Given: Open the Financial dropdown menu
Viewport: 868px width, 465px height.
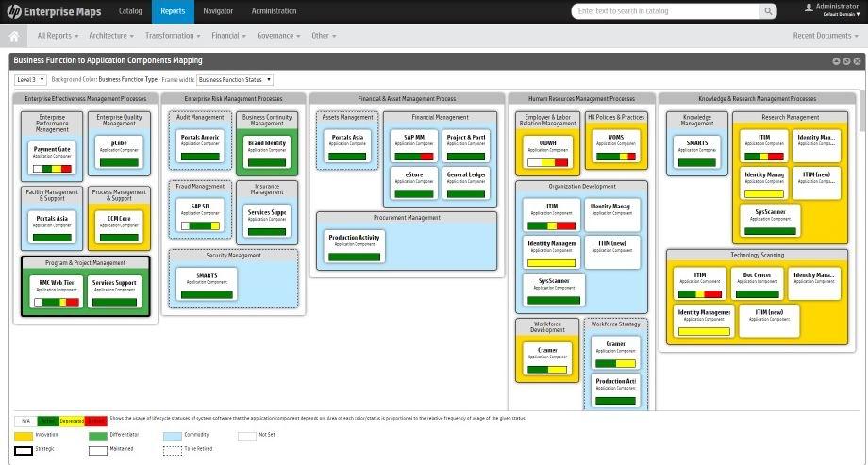Looking at the screenshot, I should pos(228,36).
